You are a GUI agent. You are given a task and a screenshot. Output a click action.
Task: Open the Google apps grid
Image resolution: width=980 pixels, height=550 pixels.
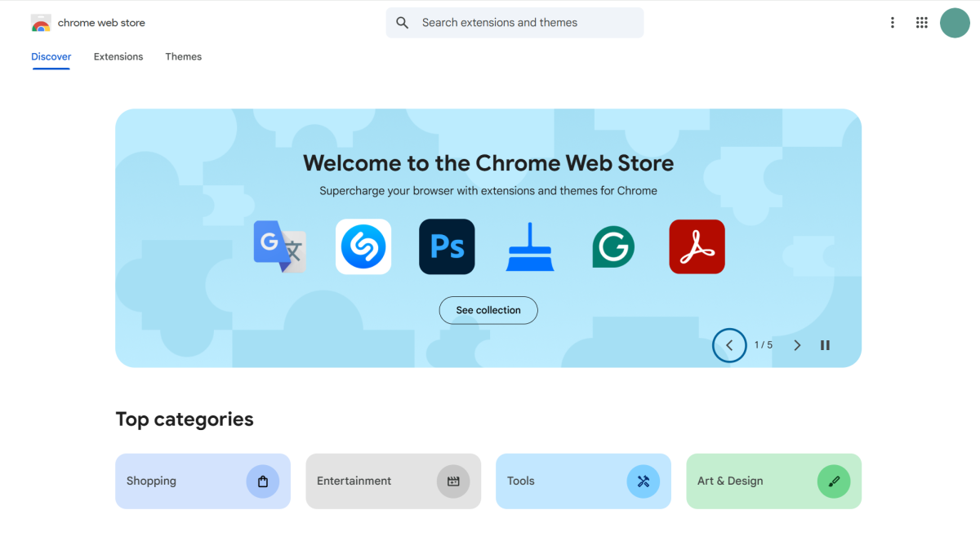point(922,23)
